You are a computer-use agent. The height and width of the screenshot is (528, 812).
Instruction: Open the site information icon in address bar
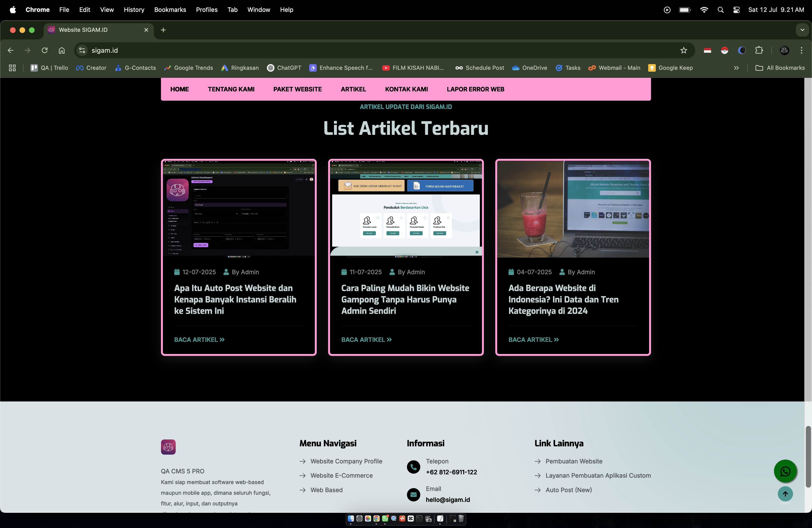82,51
